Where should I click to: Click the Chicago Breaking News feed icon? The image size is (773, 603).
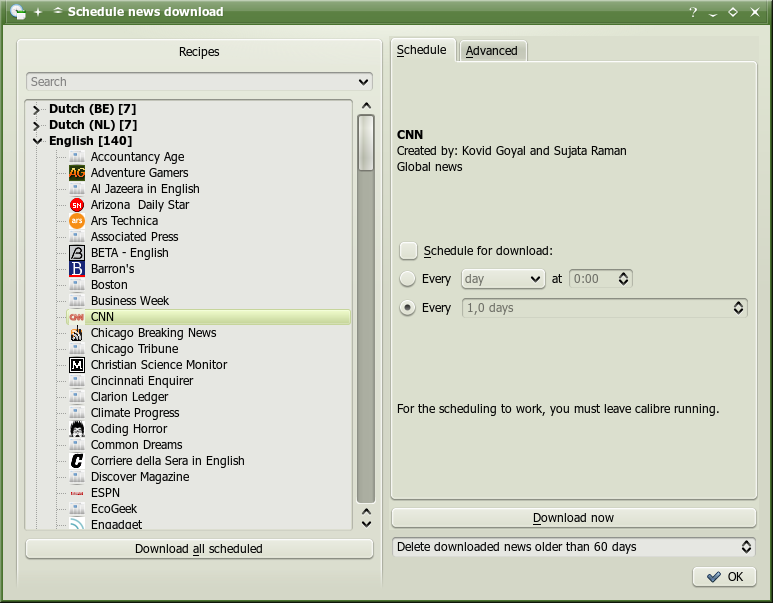click(77, 333)
